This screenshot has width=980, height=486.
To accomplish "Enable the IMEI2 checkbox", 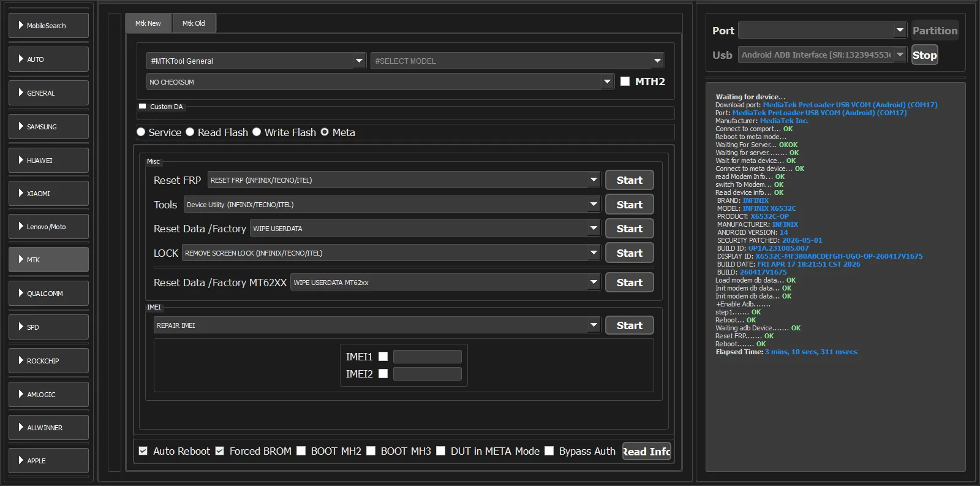I will [x=383, y=373].
